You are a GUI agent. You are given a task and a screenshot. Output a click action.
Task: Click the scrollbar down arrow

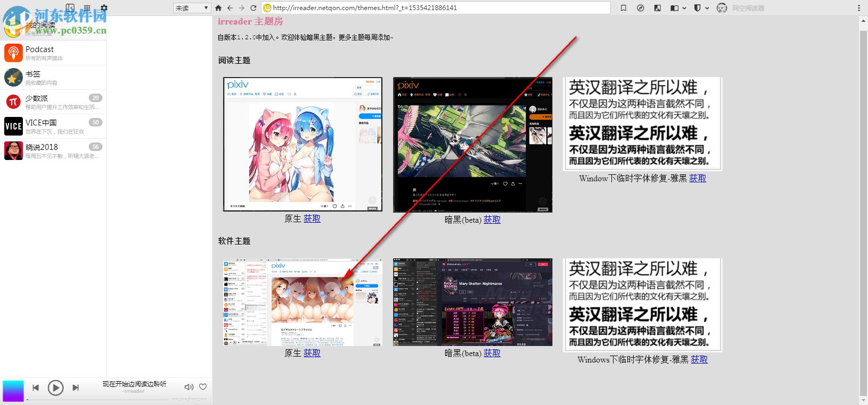click(x=863, y=400)
